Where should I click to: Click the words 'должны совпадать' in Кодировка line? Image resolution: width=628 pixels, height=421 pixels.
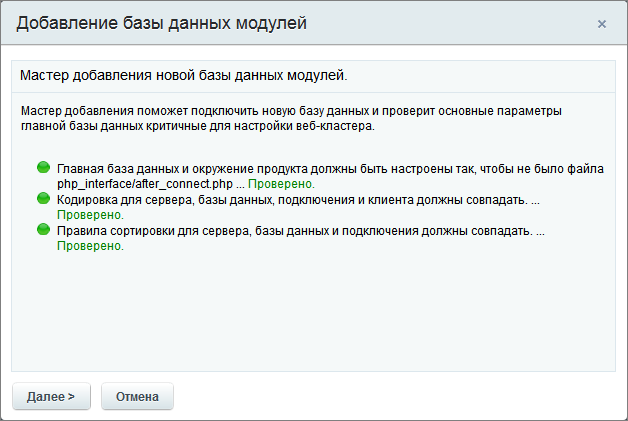(475, 200)
